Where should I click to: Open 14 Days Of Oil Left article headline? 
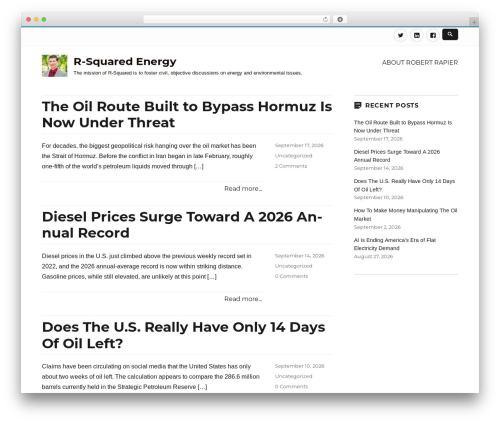pos(183,335)
